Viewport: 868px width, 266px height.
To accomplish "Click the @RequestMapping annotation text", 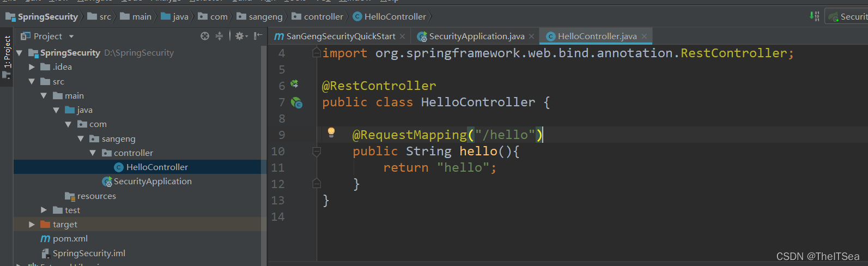I will tap(409, 135).
